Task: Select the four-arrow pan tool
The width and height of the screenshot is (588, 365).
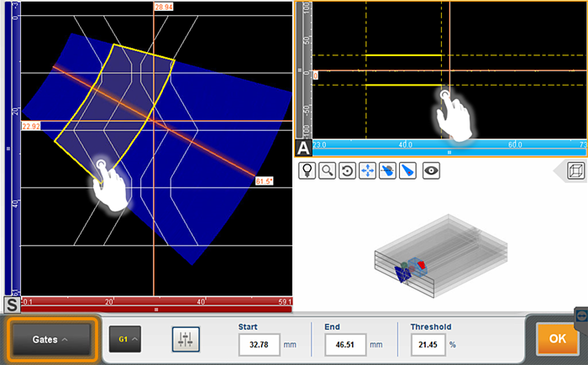Action: click(367, 170)
